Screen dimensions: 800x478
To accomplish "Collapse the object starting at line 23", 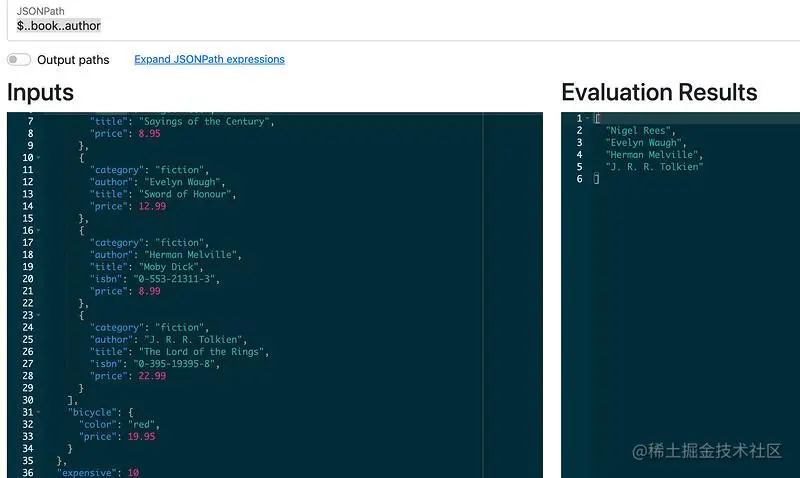I will tap(39, 315).
